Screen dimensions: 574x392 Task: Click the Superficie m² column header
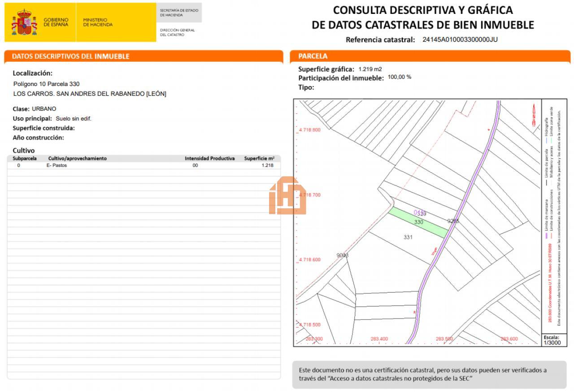click(259, 158)
